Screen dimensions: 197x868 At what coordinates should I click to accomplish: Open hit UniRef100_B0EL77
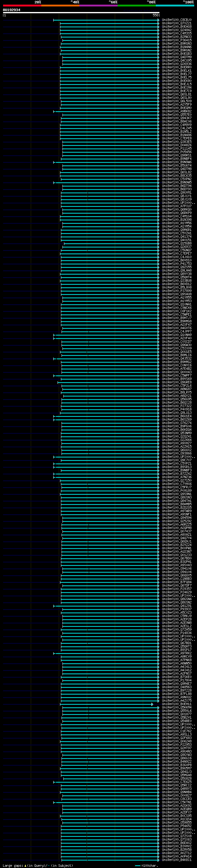(176, 74)
